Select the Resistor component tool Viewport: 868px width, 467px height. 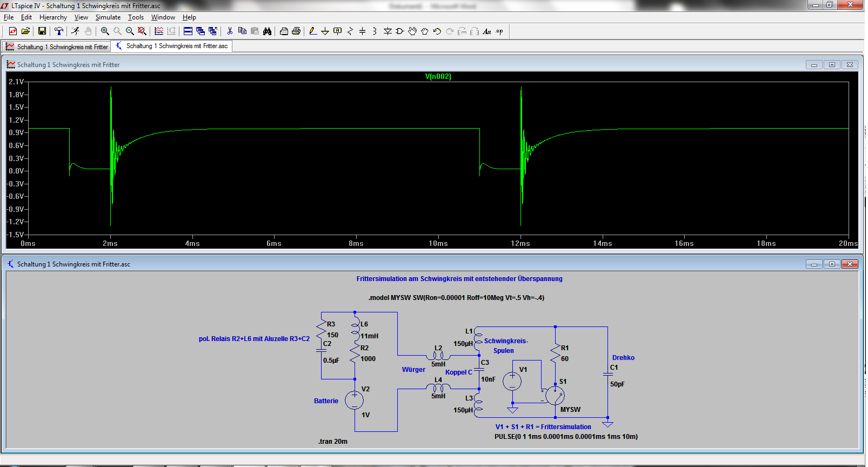(x=350, y=31)
